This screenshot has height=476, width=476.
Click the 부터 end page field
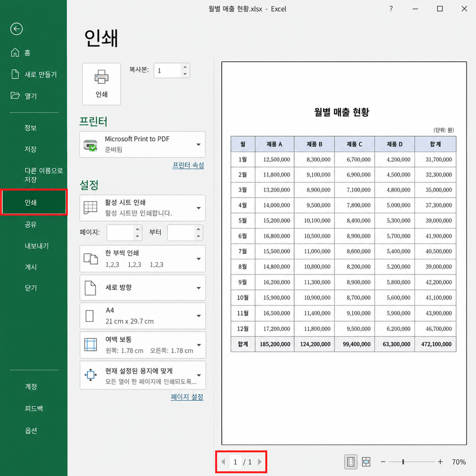tap(181, 232)
